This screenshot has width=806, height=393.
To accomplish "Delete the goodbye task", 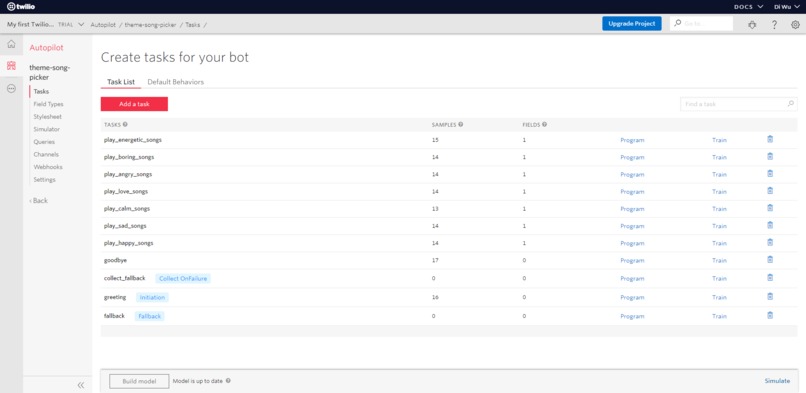I will pos(770,259).
